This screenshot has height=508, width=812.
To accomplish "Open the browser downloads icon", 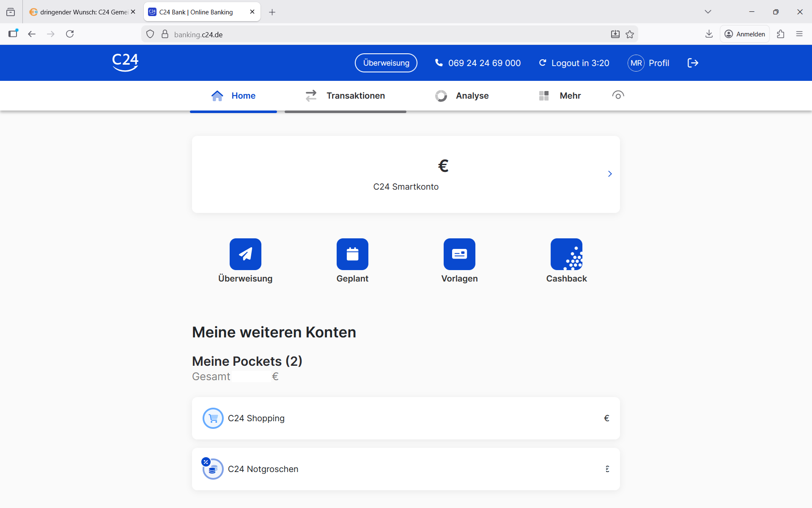I will (709, 34).
